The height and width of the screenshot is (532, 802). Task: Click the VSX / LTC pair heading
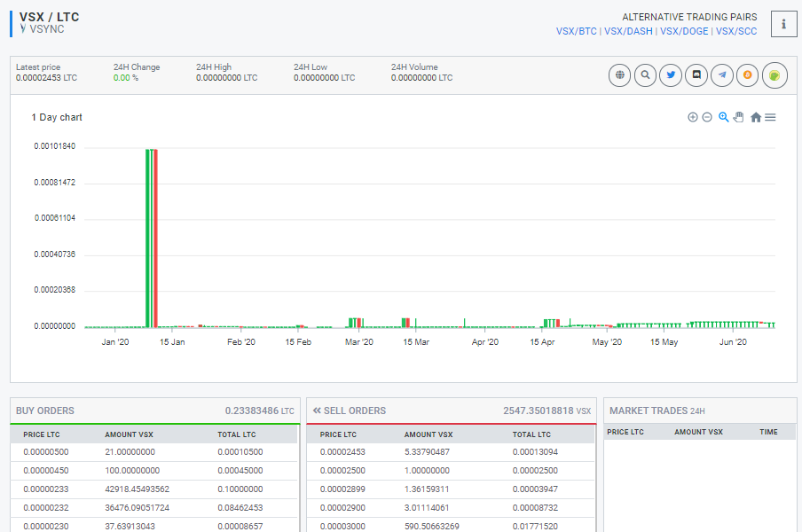(x=49, y=17)
